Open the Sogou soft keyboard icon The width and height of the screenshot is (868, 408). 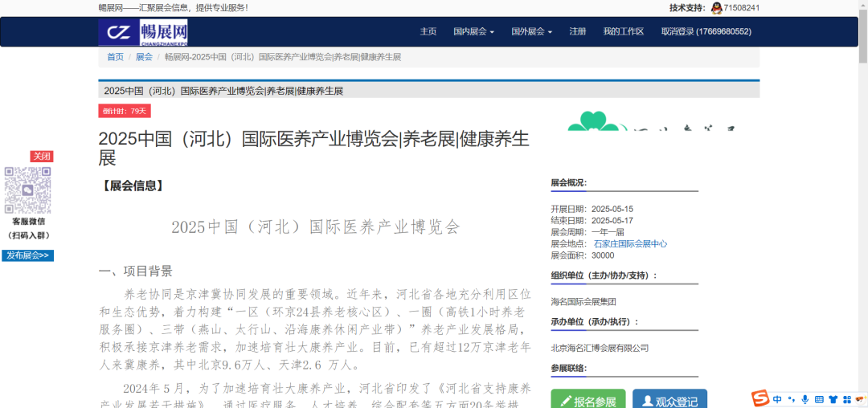(820, 399)
